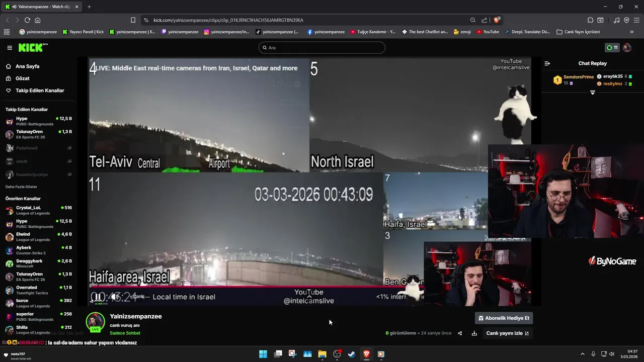Viewport: 644px width, 362px height.
Task: Open Yalnizsempanzee channel name link
Action: [x=136, y=316]
